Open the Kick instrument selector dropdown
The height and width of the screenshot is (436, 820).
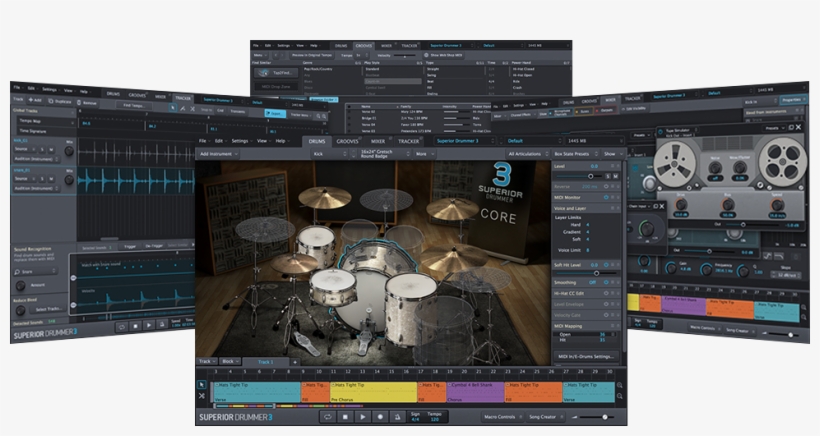[x=330, y=154]
